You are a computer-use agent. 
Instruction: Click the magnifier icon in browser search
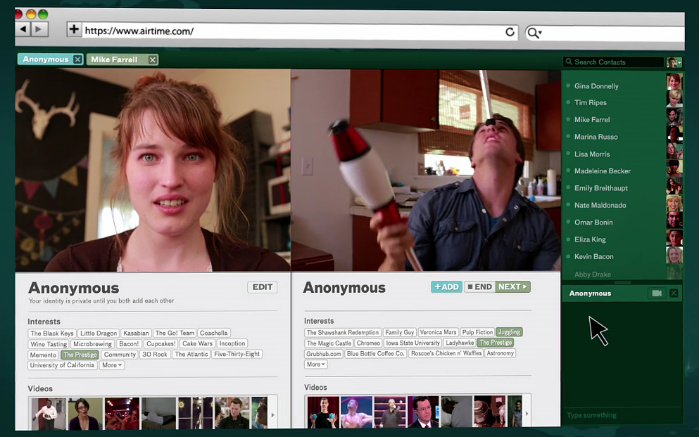click(x=534, y=32)
